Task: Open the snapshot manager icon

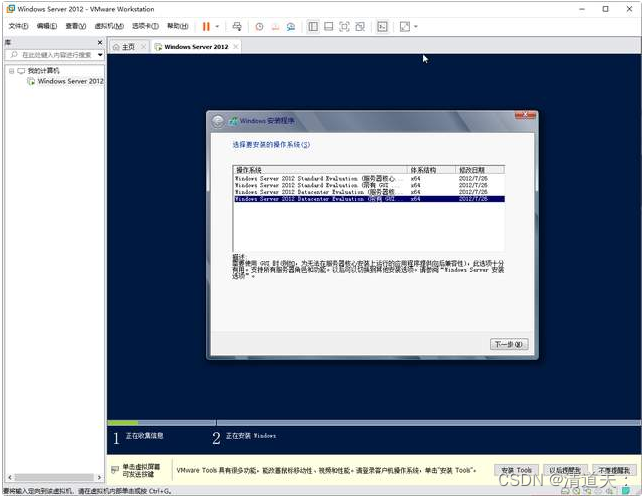Action: click(291, 27)
